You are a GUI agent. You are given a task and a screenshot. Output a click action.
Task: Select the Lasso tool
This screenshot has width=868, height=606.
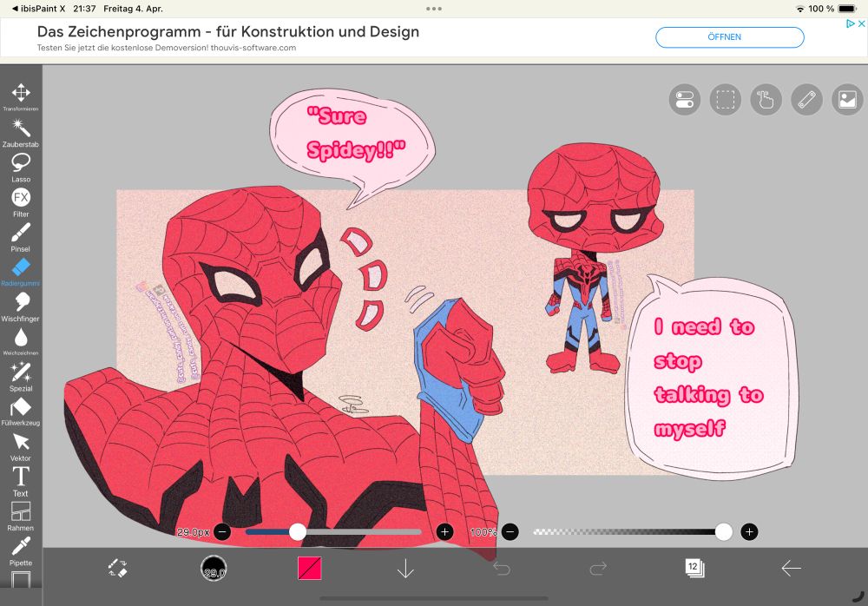click(21, 168)
